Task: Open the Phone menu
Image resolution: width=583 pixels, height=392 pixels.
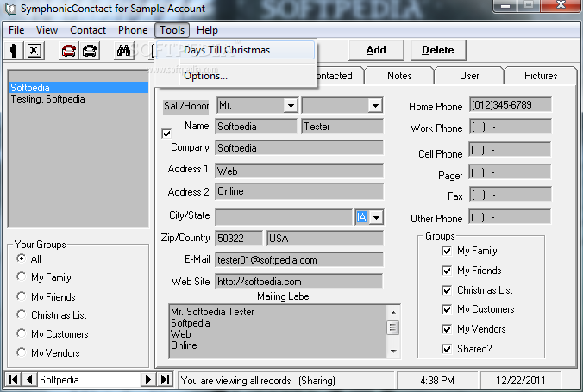Action: point(133,30)
